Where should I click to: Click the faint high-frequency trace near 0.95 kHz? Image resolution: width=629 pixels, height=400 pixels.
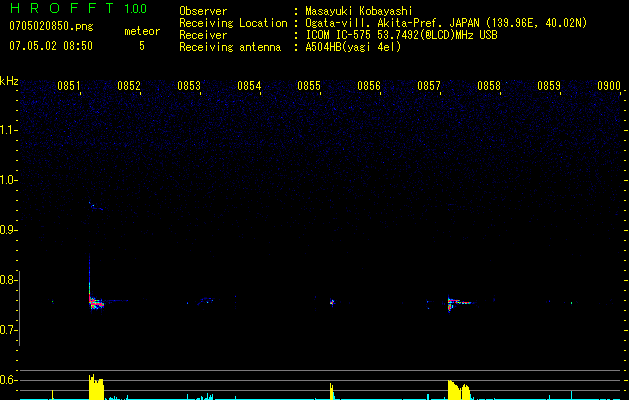tap(95, 206)
